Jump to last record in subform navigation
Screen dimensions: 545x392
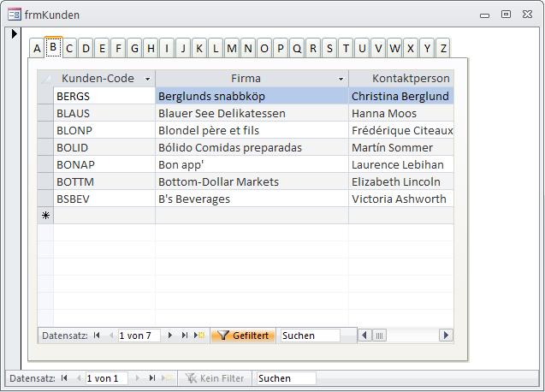[x=185, y=336]
